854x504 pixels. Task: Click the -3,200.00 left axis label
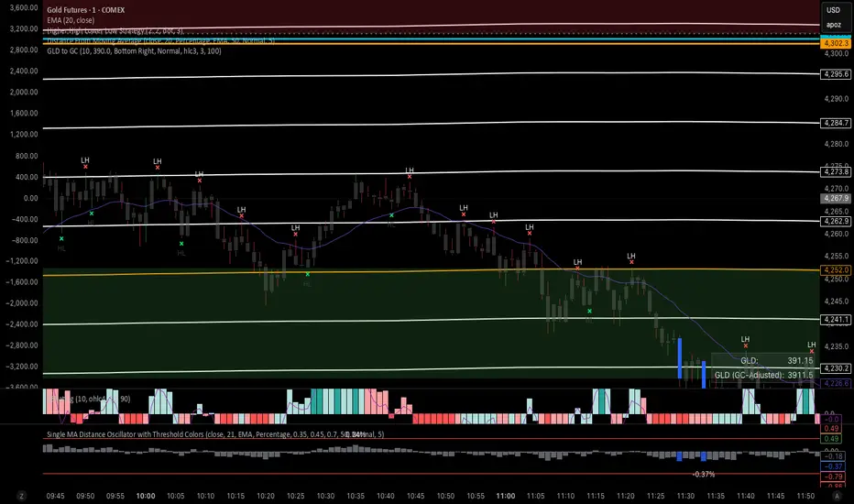[22, 367]
